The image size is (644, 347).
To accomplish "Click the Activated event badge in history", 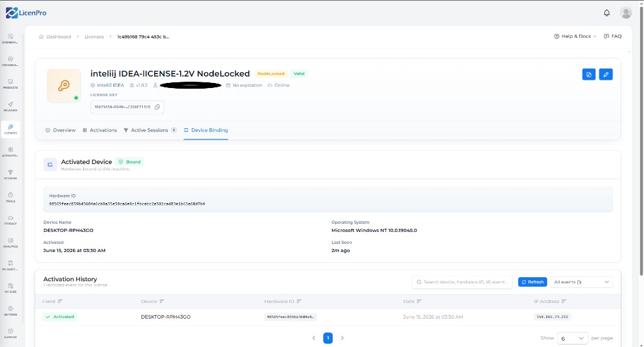I will coord(60,317).
